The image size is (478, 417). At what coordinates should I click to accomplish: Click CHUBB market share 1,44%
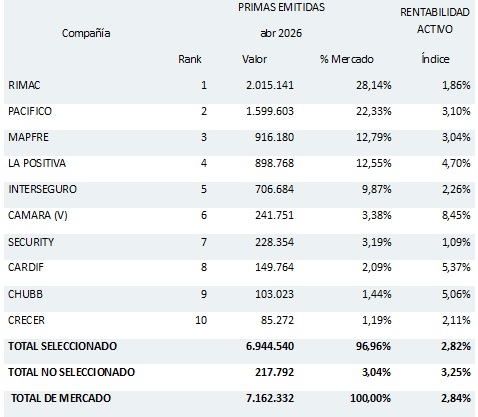376,294
